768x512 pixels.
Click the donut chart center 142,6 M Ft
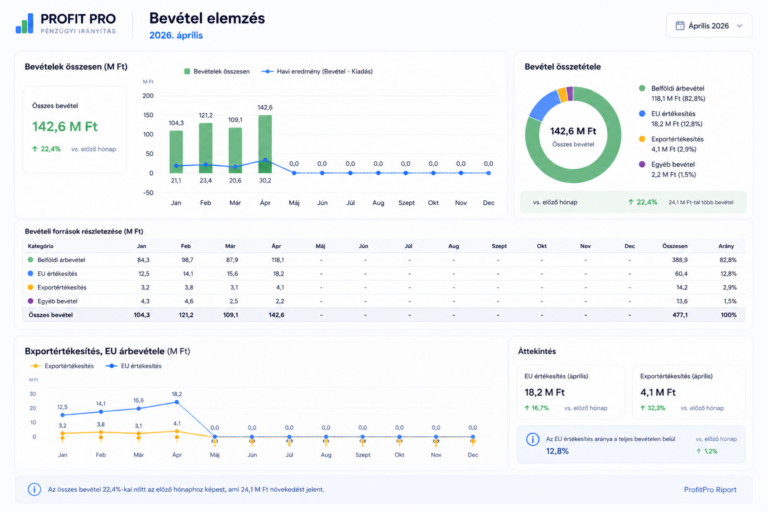pyautogui.click(x=573, y=131)
